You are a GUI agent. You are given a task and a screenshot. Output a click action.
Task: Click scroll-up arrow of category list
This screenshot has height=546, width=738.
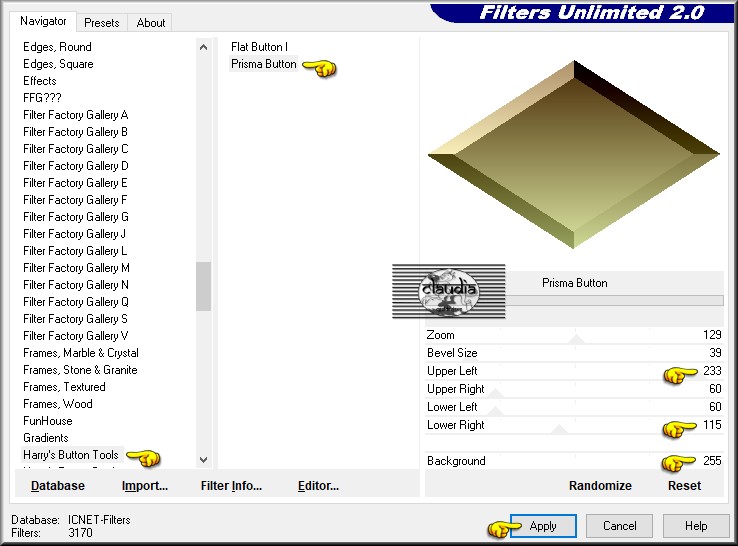tap(203, 47)
